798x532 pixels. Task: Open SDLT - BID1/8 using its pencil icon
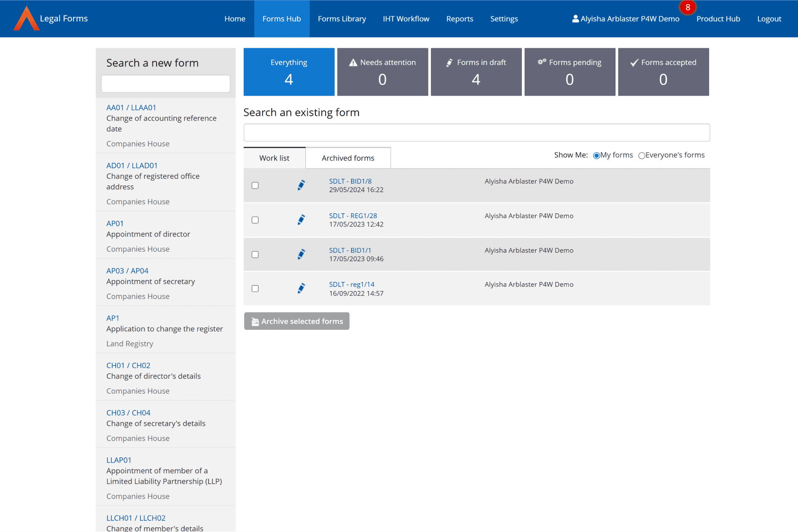[301, 185]
